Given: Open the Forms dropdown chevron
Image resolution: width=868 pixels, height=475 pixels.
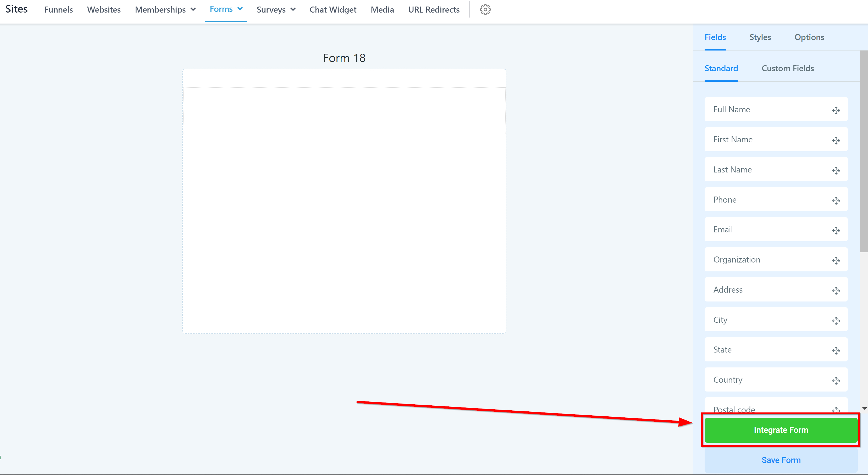Looking at the screenshot, I should pyautogui.click(x=240, y=9).
